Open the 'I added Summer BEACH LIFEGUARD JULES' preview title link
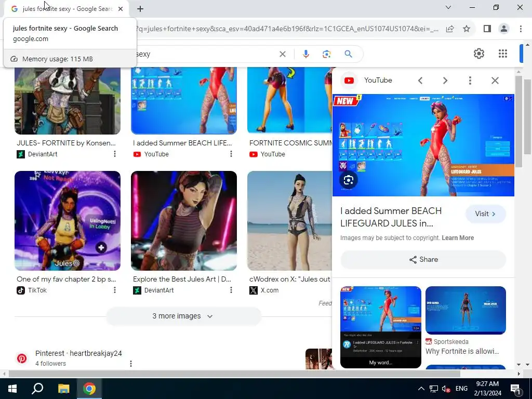 point(391,217)
